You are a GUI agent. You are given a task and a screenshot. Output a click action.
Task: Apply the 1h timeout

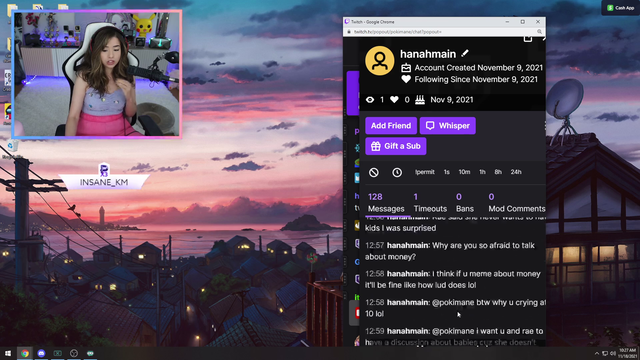(x=482, y=172)
